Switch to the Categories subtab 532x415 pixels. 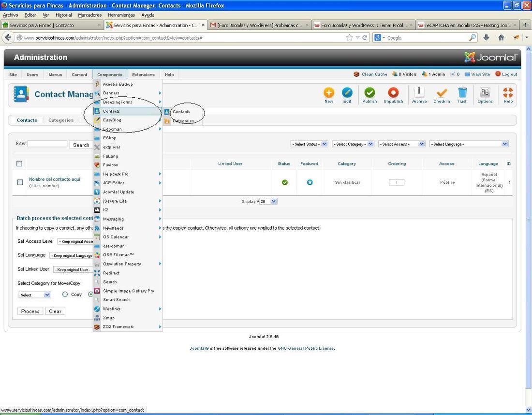61,120
